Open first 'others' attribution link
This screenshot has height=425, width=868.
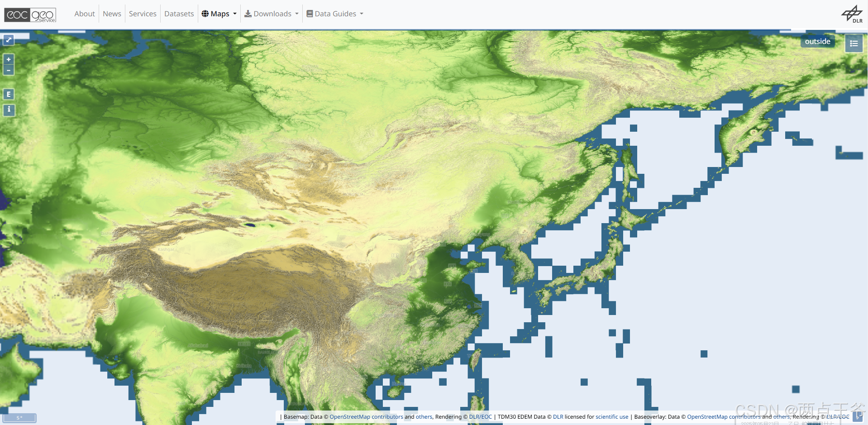[x=424, y=417]
